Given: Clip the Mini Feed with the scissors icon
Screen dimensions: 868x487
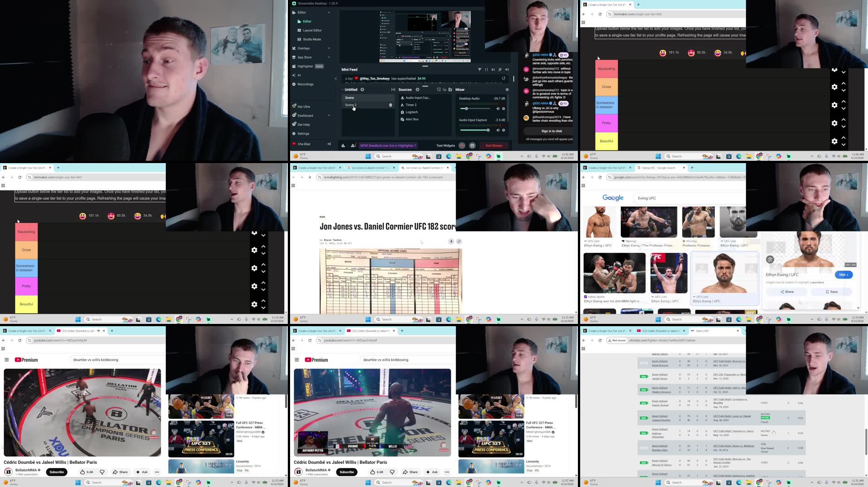Looking at the screenshot, I should [x=500, y=69].
